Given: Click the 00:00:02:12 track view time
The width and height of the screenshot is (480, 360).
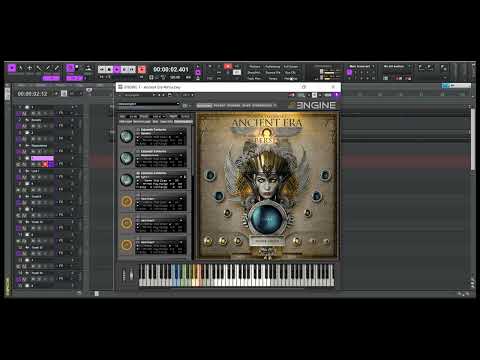Looking at the screenshot, I should [x=32, y=94].
